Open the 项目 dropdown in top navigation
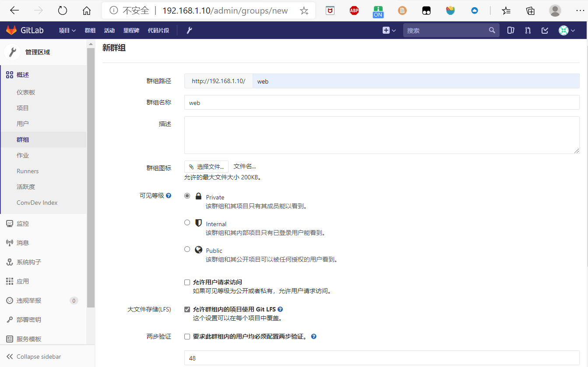 pos(67,30)
